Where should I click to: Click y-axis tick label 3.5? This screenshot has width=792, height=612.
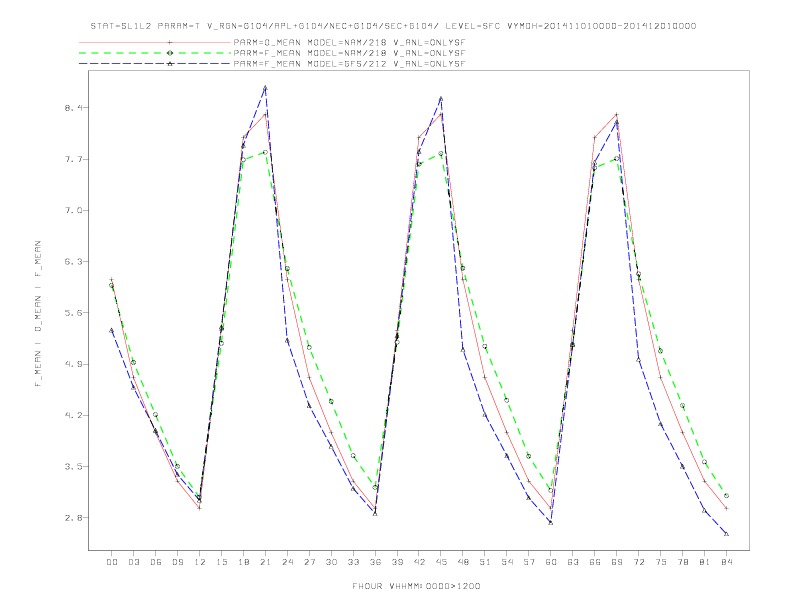click(74, 466)
